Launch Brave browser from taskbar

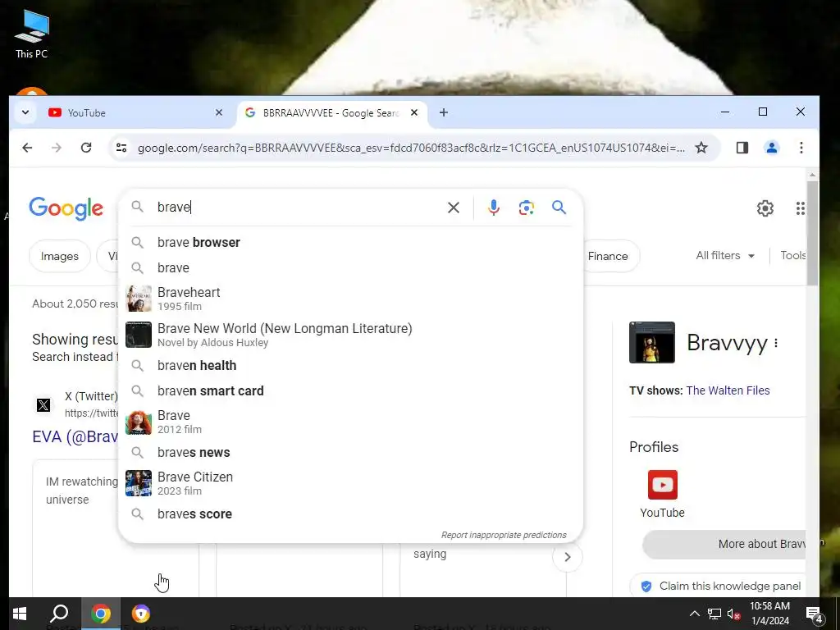(x=141, y=614)
